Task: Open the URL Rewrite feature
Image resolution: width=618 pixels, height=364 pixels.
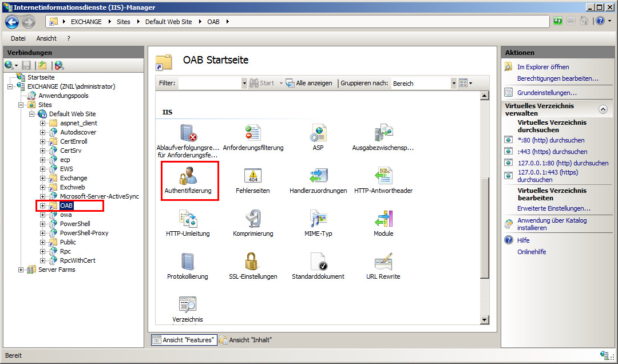Action: [383, 262]
